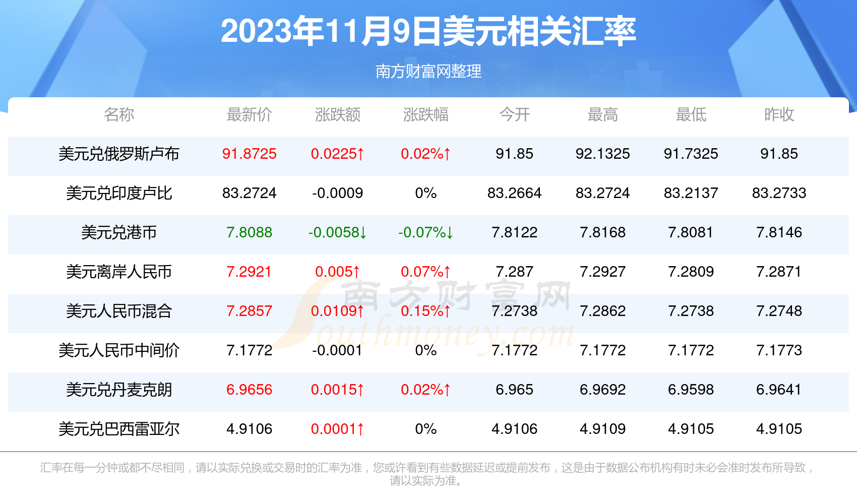Image resolution: width=857 pixels, height=504 pixels.
Task: Click the row name 美元兑巴西雷亚尔
Action: 119,429
